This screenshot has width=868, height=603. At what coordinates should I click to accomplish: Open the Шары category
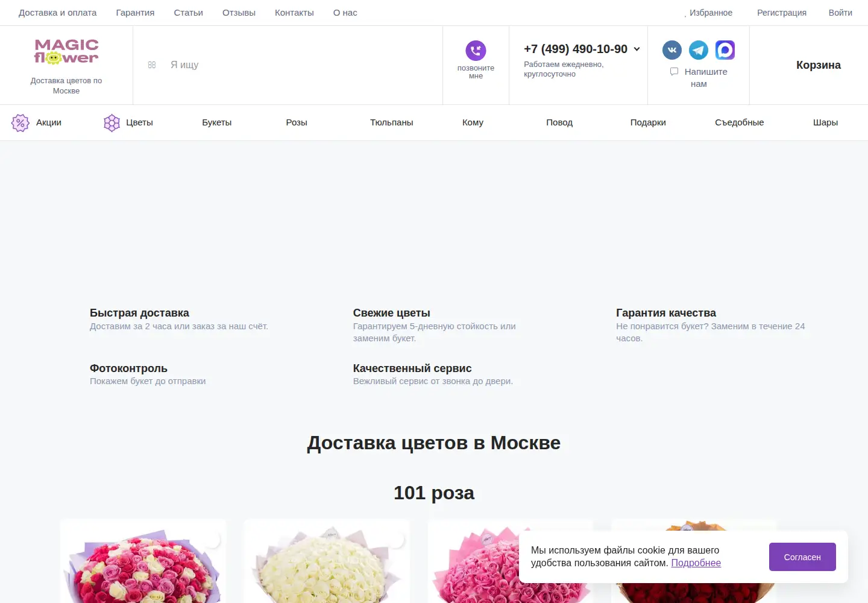(825, 122)
